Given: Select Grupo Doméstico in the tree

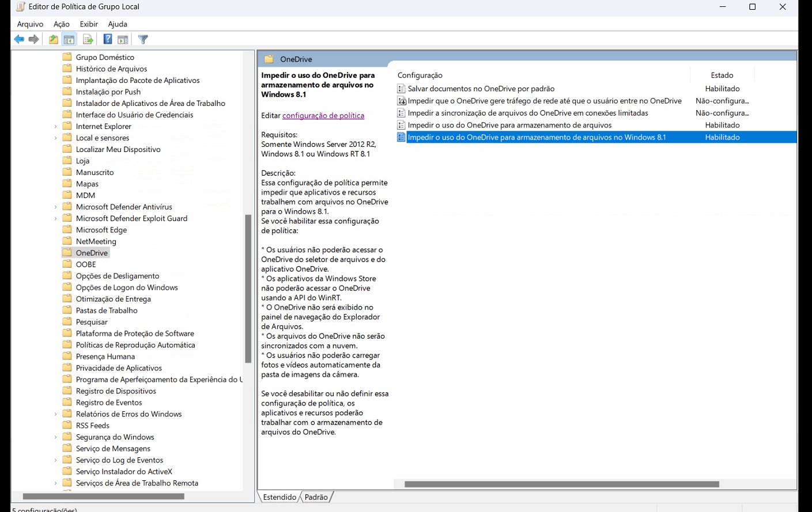Looking at the screenshot, I should click(x=105, y=57).
